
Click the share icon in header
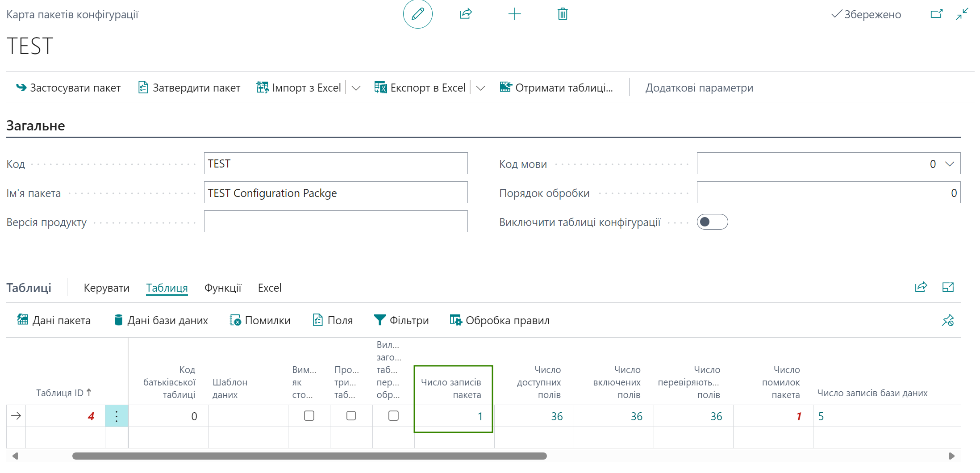point(466,14)
